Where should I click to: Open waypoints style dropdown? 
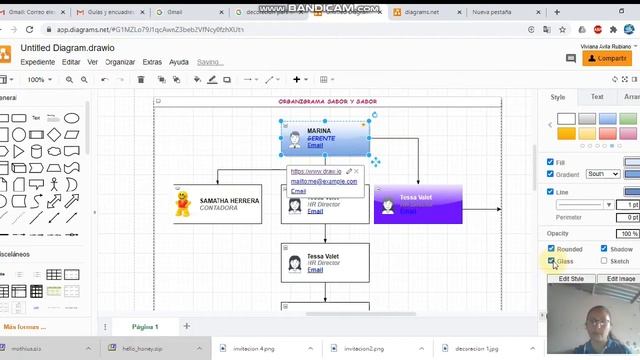[x=272, y=80]
